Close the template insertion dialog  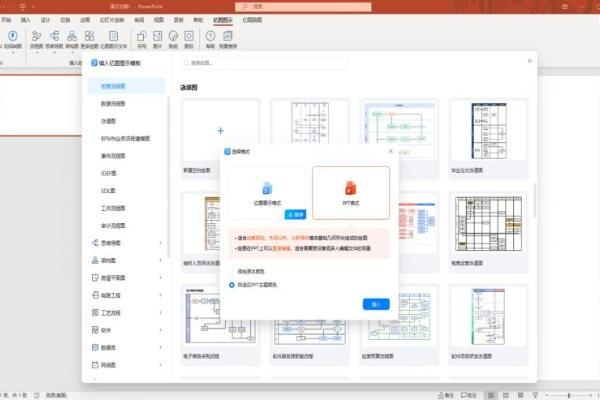click(x=530, y=61)
